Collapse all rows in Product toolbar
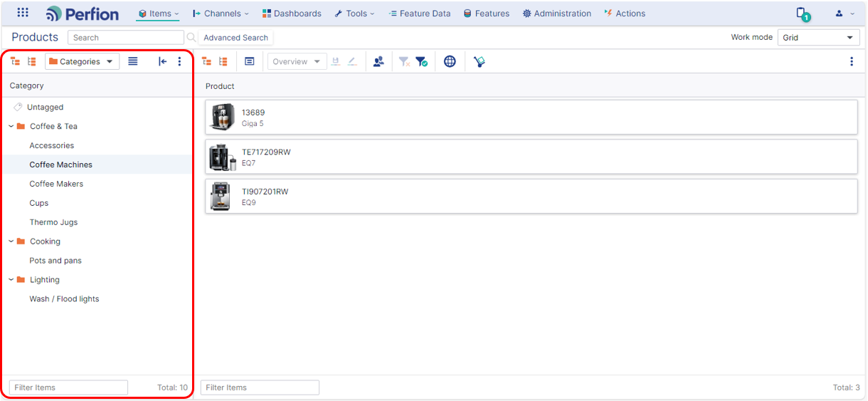 pyautogui.click(x=223, y=61)
